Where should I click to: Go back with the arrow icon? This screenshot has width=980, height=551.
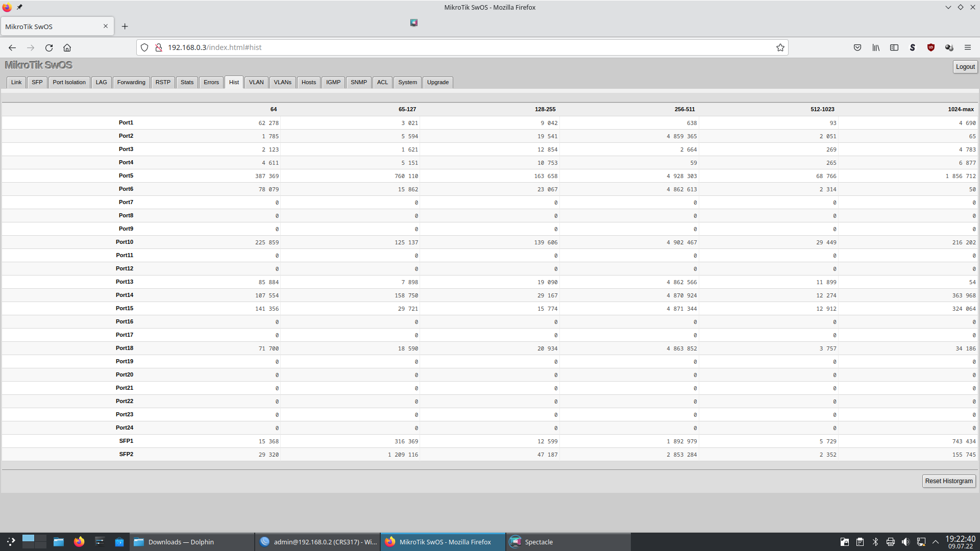click(12, 47)
